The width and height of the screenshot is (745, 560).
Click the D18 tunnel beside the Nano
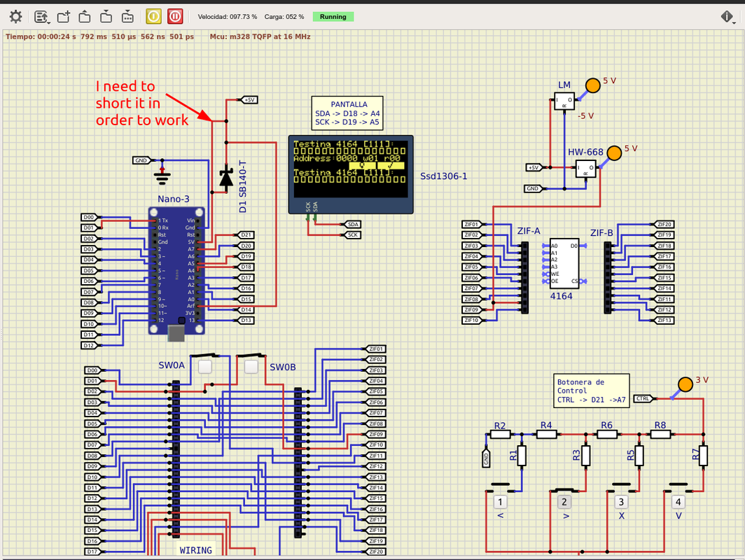tap(244, 267)
